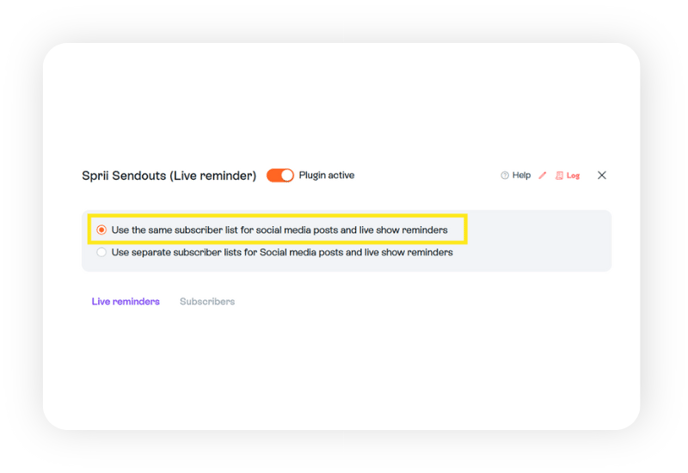The height and width of the screenshot is (473, 688).
Task: Click the orange track of the plugin switch
Action: [x=274, y=176]
